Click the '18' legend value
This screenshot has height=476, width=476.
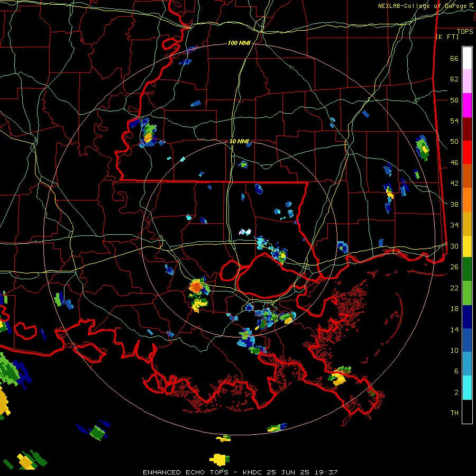(454, 309)
